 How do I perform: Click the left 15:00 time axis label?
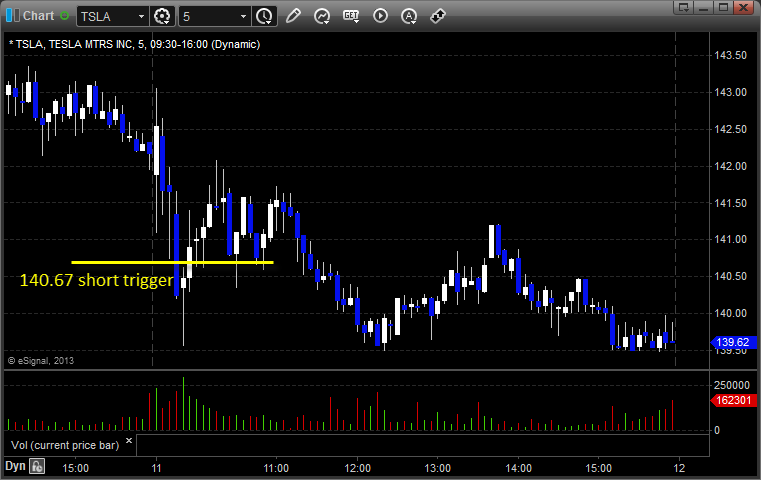pyautogui.click(x=76, y=468)
